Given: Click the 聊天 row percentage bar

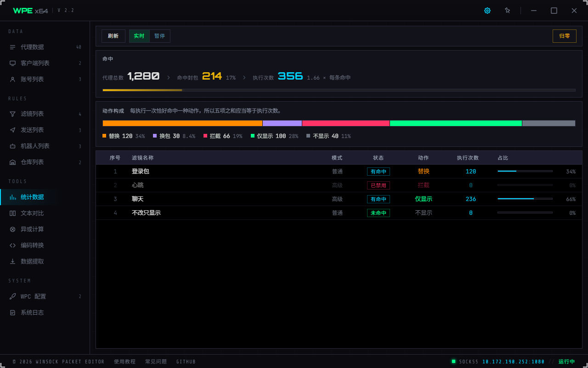Looking at the screenshot, I should tap(525, 199).
